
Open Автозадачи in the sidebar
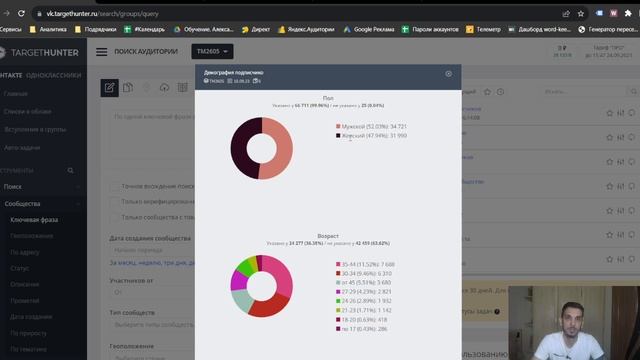[22, 148]
